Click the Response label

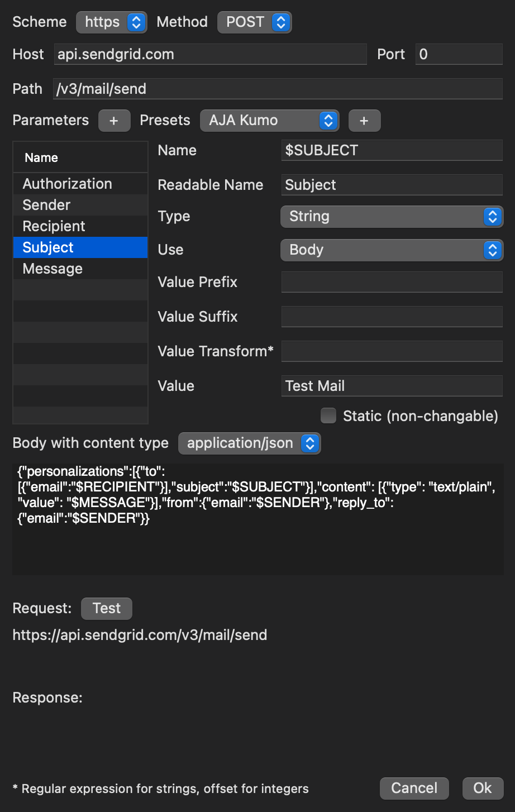coord(47,698)
